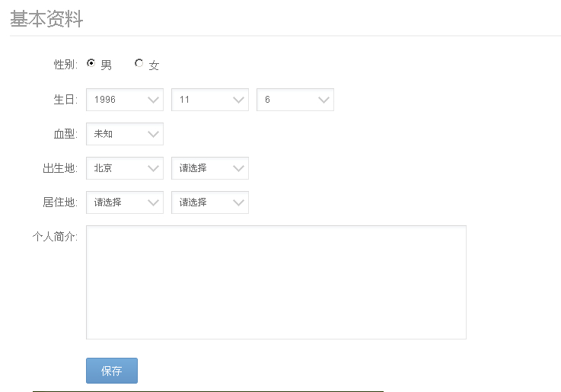Screen dimensions: 561x392
Task: Select the 男 gender radio button
Action: (x=91, y=63)
